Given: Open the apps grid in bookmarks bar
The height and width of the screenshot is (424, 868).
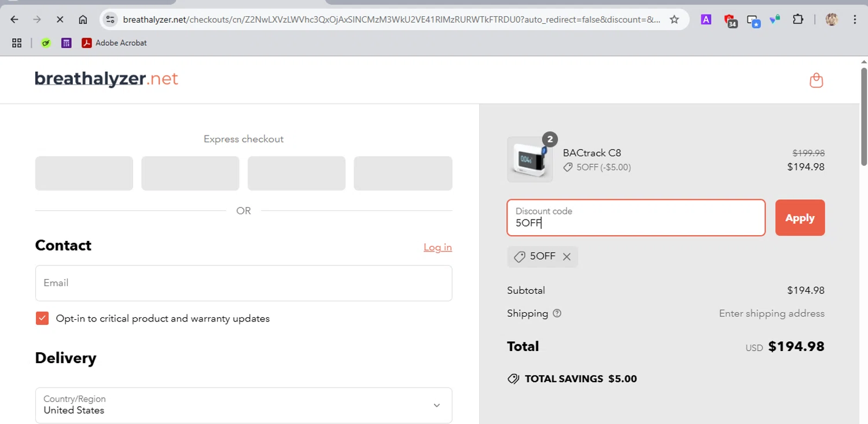Looking at the screenshot, I should click(17, 42).
